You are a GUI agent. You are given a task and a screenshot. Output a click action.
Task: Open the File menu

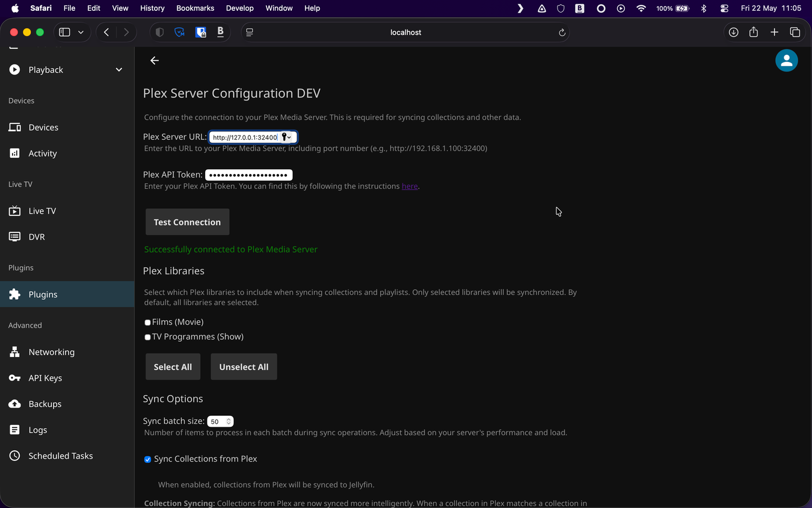(x=69, y=8)
